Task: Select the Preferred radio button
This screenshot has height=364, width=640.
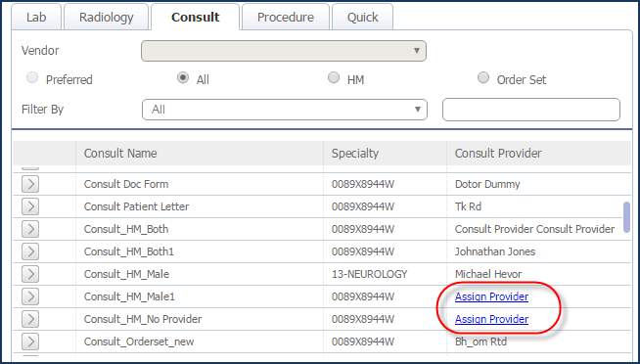Action: pos(32,78)
